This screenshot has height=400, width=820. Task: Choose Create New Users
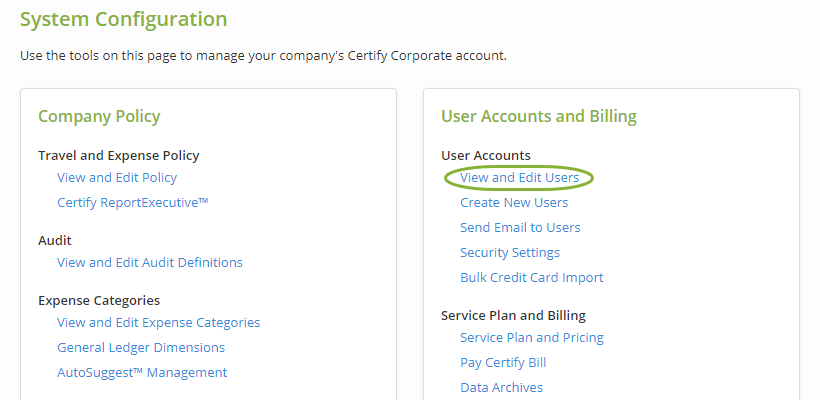click(x=514, y=202)
